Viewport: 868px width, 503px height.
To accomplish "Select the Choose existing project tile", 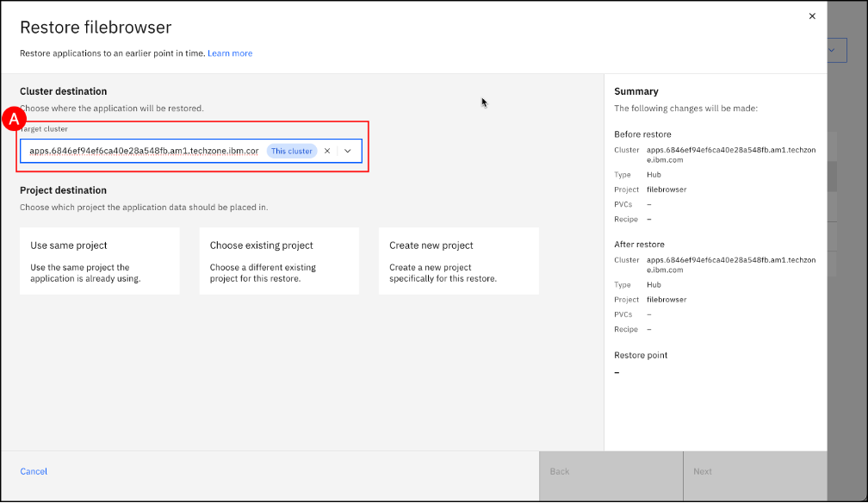I will (x=279, y=261).
